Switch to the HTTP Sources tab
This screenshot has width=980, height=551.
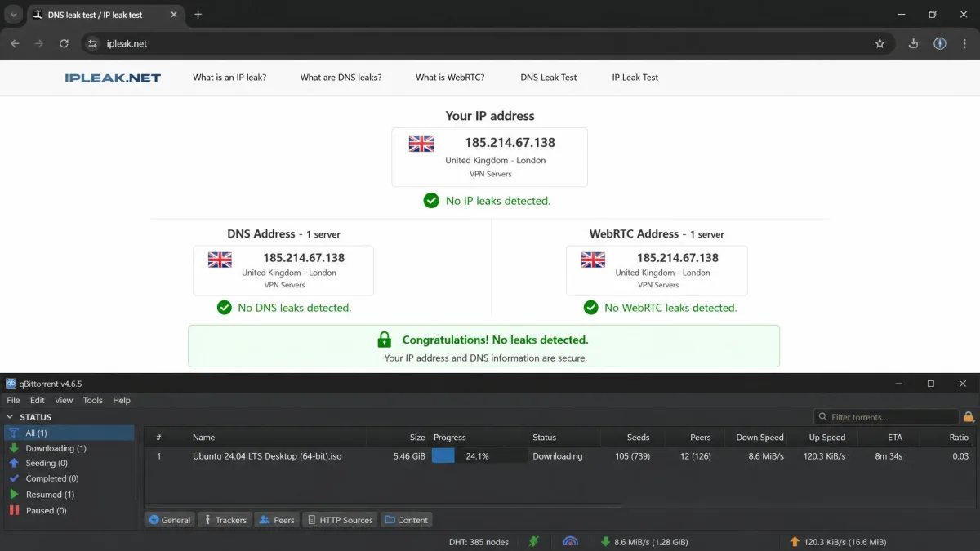[340, 520]
